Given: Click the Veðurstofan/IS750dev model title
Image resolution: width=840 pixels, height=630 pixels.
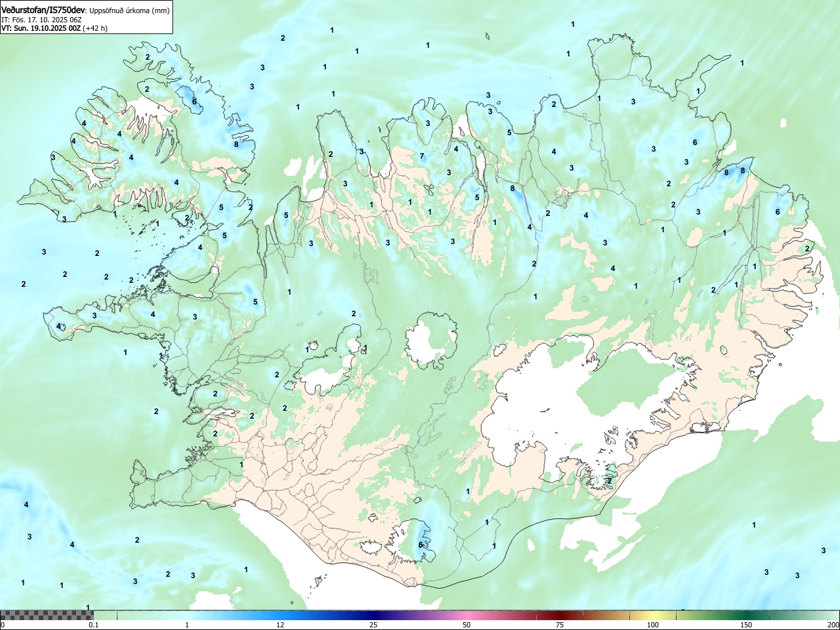Looking at the screenshot, I should (43, 9).
